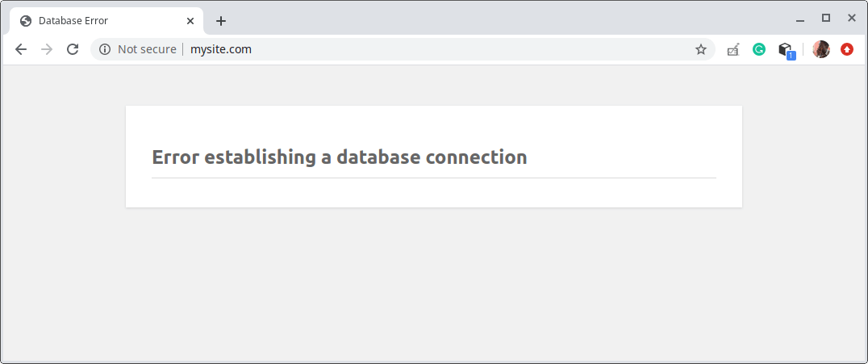Click the forward navigation arrow
The width and height of the screenshot is (868, 364).
(47, 49)
